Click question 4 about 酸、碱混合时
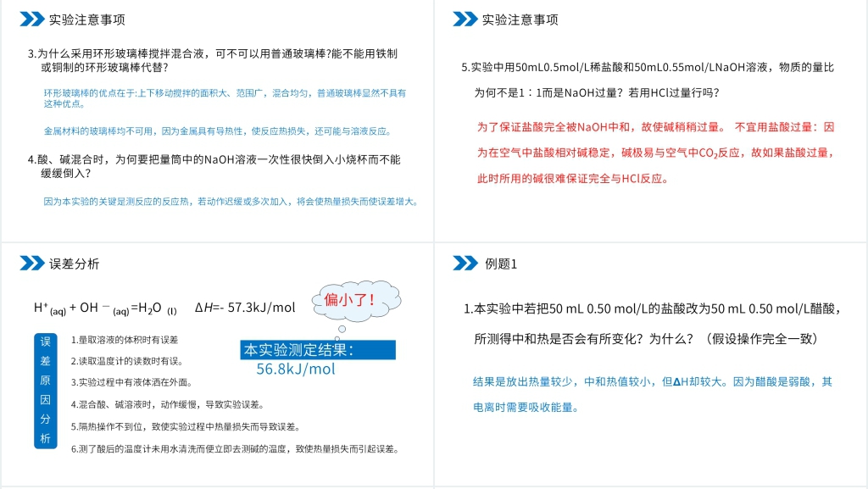868x489 pixels. tap(214, 166)
